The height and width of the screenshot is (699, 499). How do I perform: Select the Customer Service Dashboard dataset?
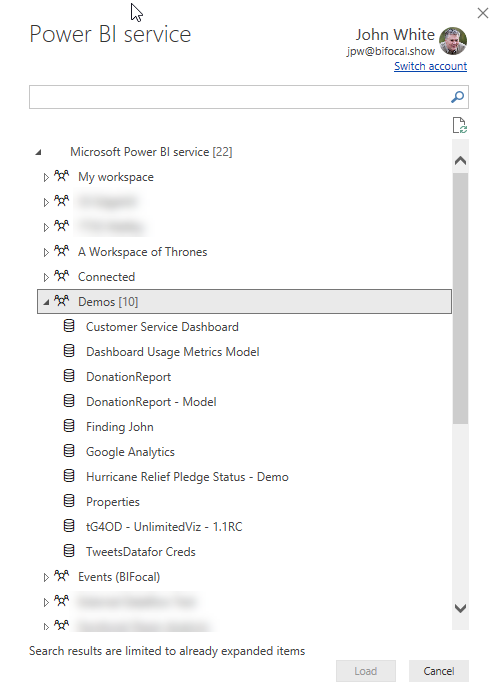click(162, 327)
